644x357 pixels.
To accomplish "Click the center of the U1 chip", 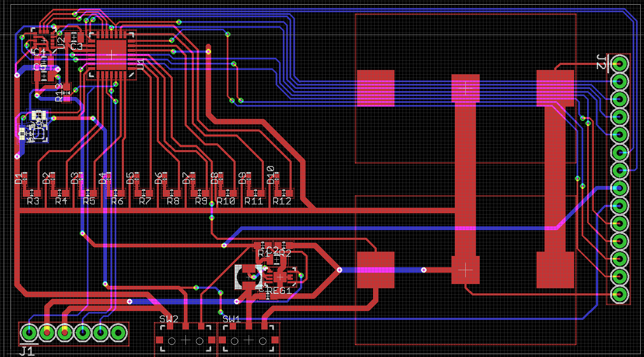I will click(x=112, y=55).
